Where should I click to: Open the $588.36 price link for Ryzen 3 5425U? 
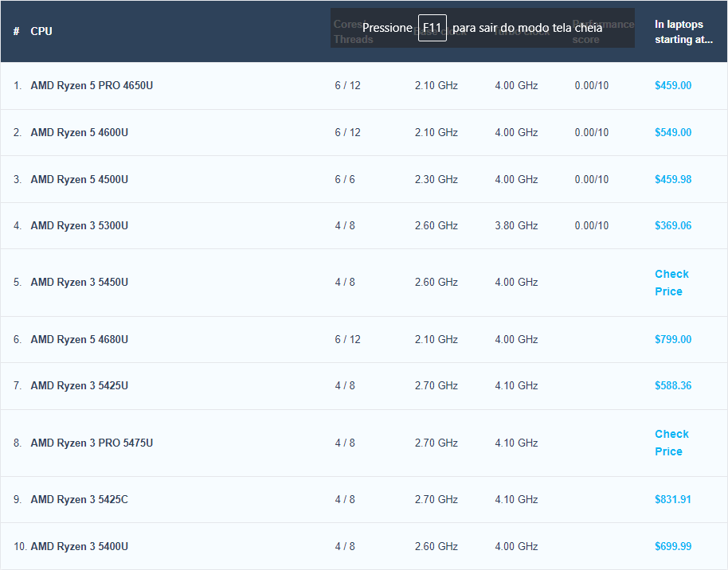tap(673, 385)
